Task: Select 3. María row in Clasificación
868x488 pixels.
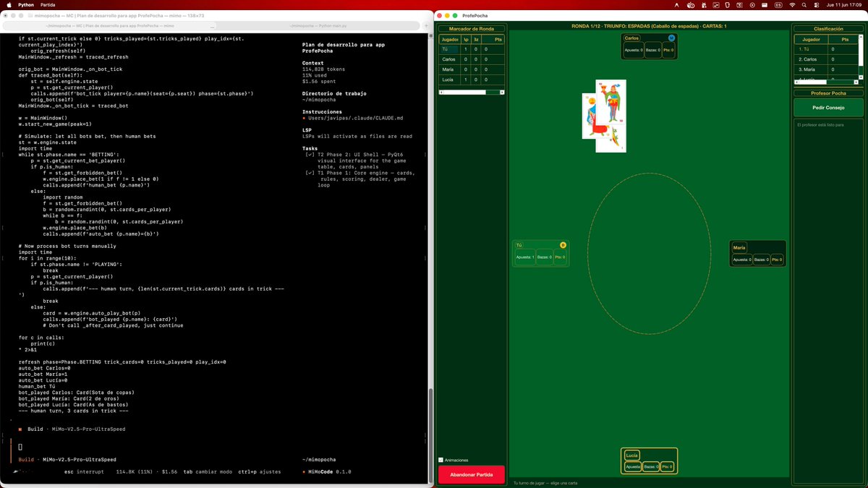Action: 826,69
